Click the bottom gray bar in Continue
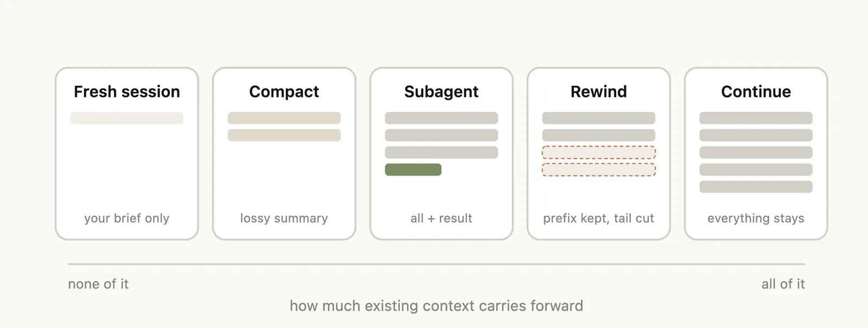 coord(756,187)
